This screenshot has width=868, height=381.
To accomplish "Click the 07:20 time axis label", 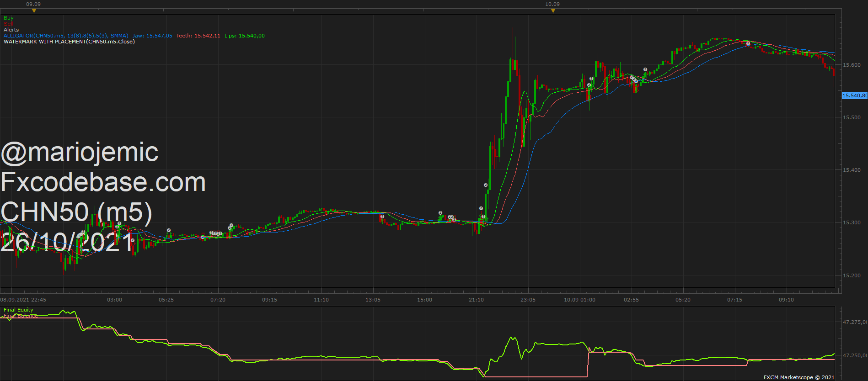I will point(218,300).
